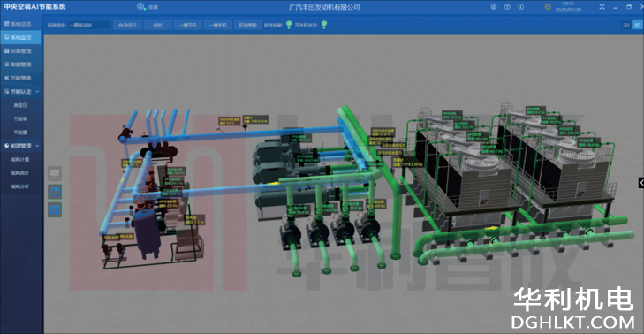Collapse the 节能认定 sidebar group chevron
The width and height of the screenshot is (644, 334).
(x=37, y=92)
